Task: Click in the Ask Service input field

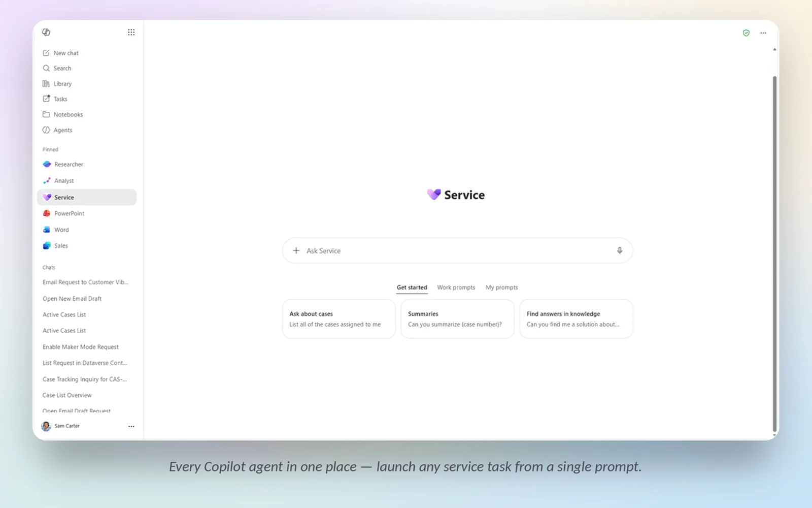Action: pyautogui.click(x=457, y=250)
